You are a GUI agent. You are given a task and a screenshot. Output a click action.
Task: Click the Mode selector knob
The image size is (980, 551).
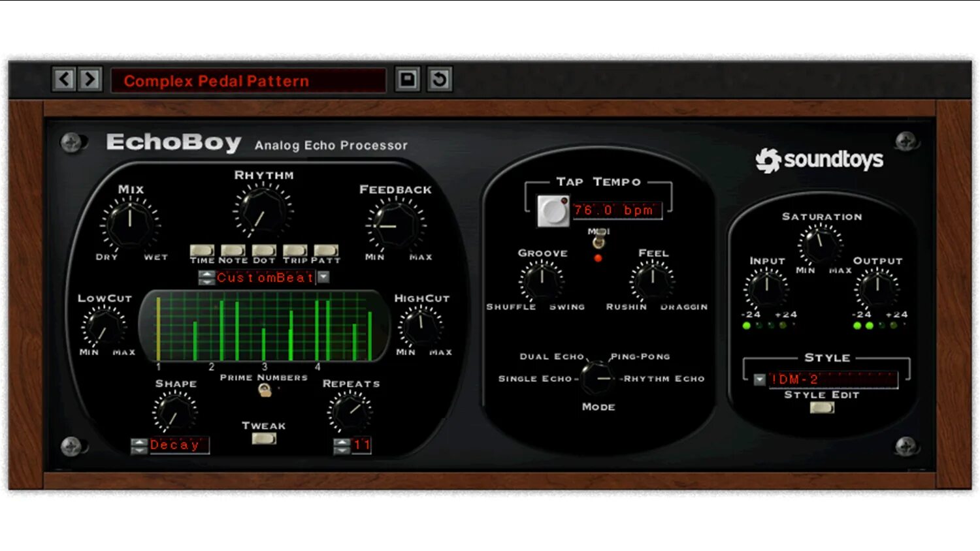(x=597, y=378)
